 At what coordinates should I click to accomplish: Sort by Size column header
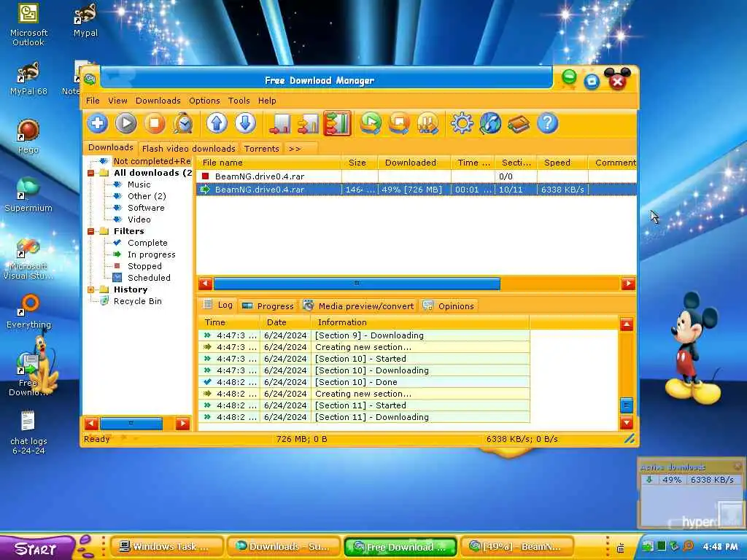point(360,163)
